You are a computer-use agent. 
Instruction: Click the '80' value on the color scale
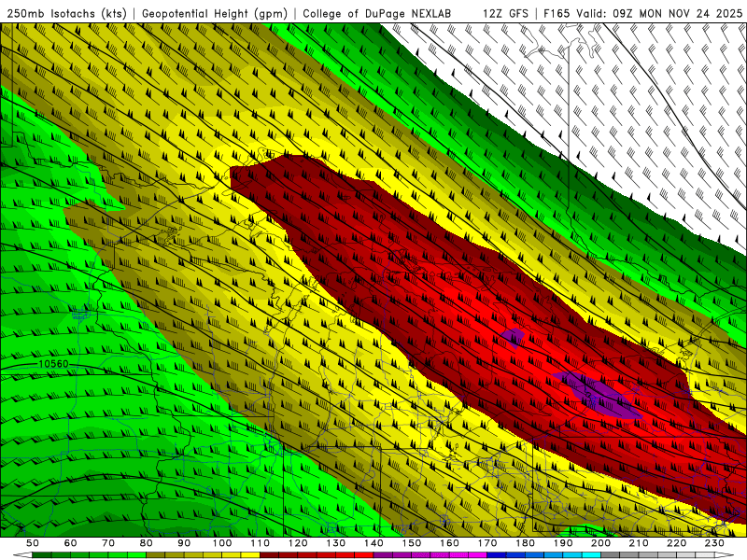click(147, 543)
